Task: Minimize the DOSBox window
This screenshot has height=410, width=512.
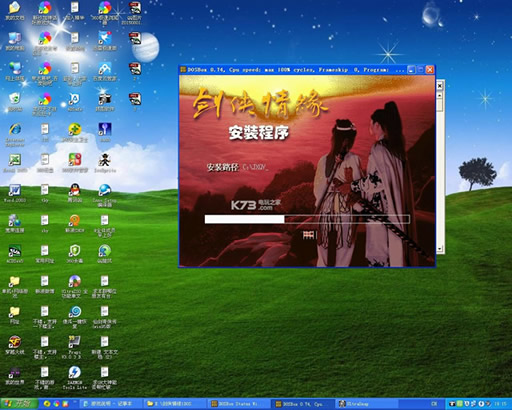Action: tap(411, 70)
